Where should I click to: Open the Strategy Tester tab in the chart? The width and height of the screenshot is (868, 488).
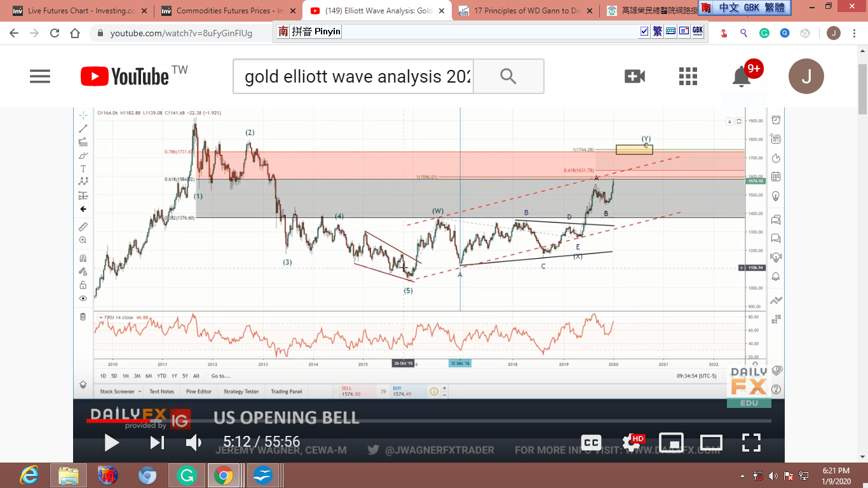tap(241, 391)
